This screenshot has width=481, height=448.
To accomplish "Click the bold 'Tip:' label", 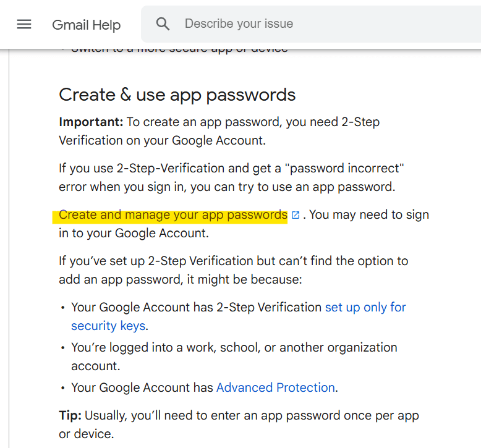I will coord(70,415).
